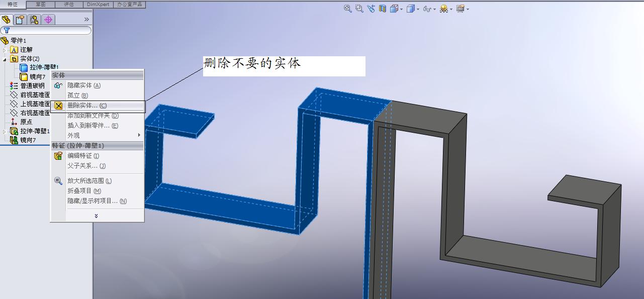Select the 普通碳钢 material item
The height and width of the screenshot is (299, 644).
[32, 86]
